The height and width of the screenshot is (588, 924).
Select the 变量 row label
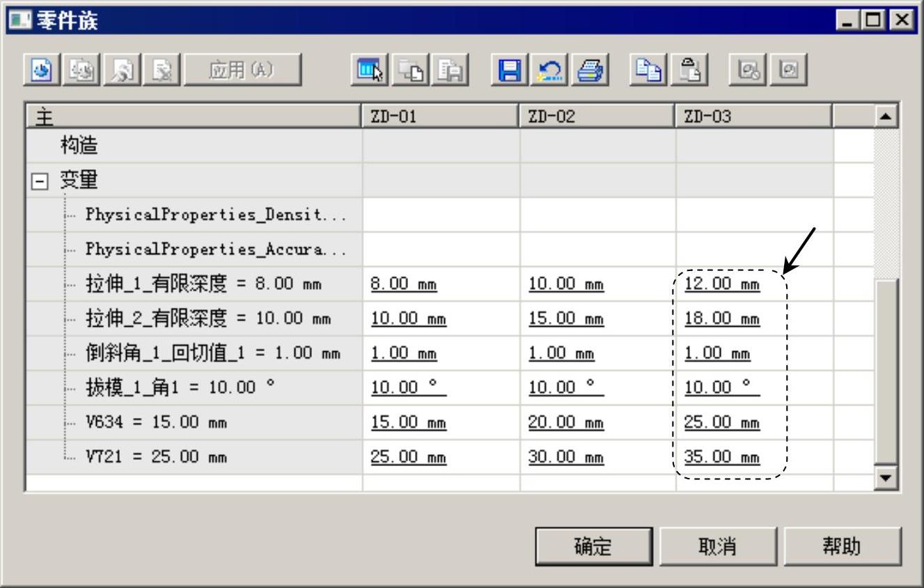[79, 180]
